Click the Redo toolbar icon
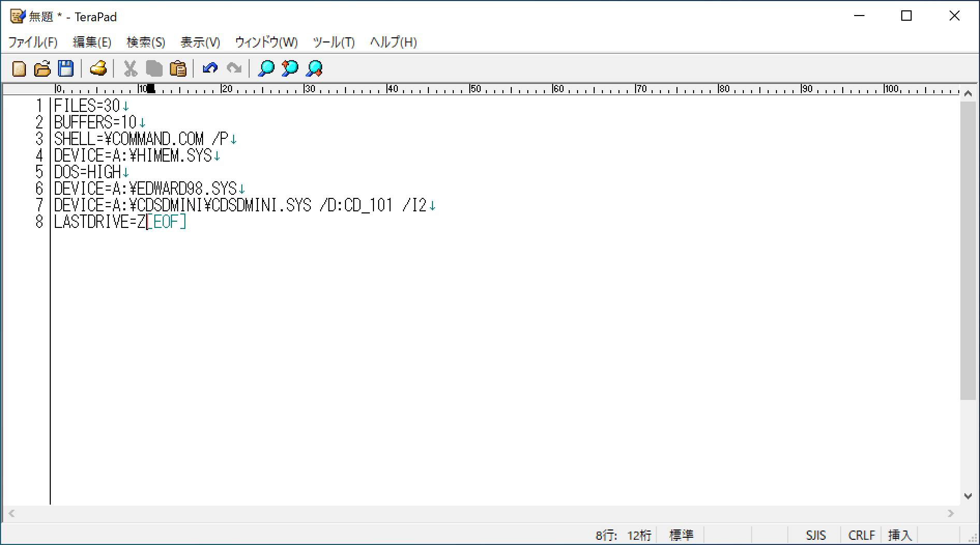Image resolution: width=980 pixels, height=545 pixels. (234, 68)
